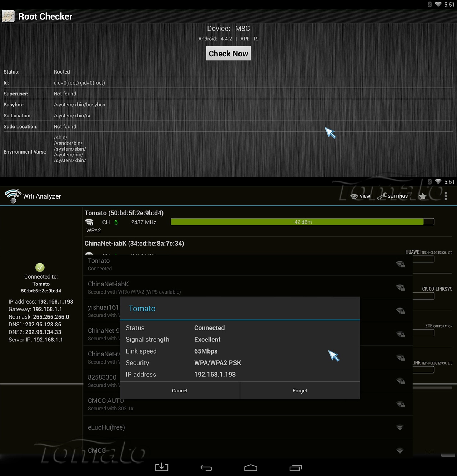Click the Tomato (50:bd:5f:2e:9b:d4) heading
The height and width of the screenshot is (476, 457).
point(124,213)
